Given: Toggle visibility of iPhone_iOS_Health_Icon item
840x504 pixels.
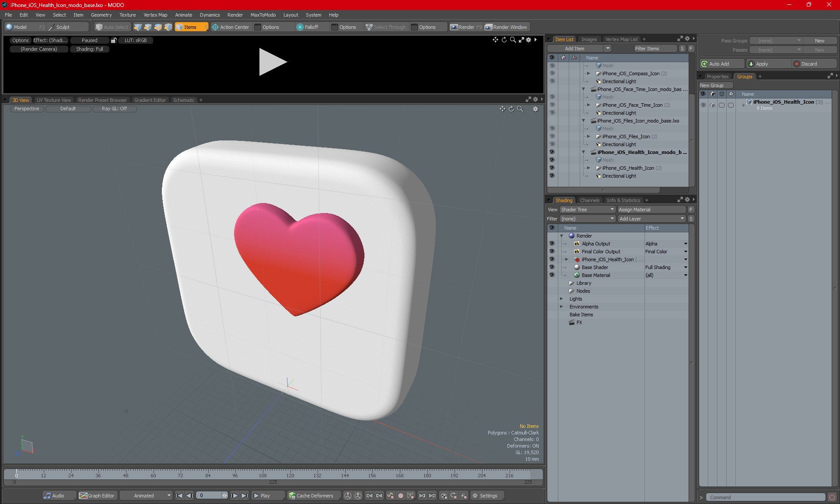Looking at the screenshot, I should click(552, 168).
